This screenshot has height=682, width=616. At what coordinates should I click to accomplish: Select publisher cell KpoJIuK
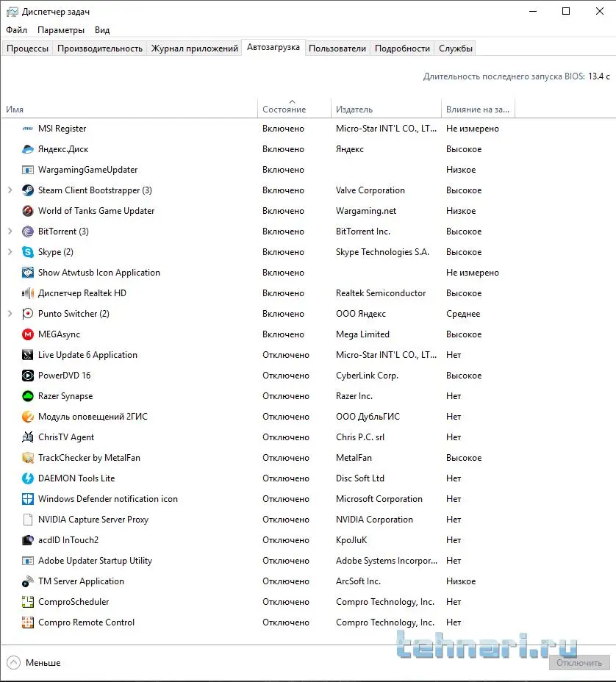coord(351,540)
